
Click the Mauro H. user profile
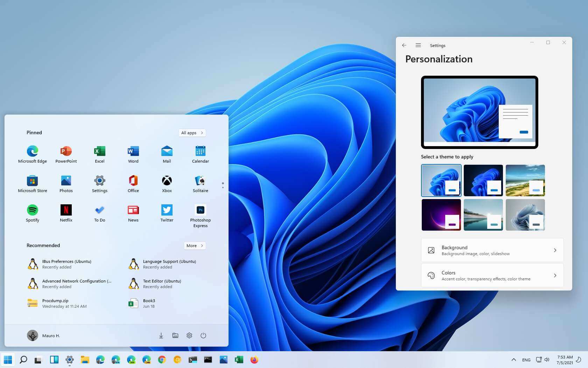44,335
